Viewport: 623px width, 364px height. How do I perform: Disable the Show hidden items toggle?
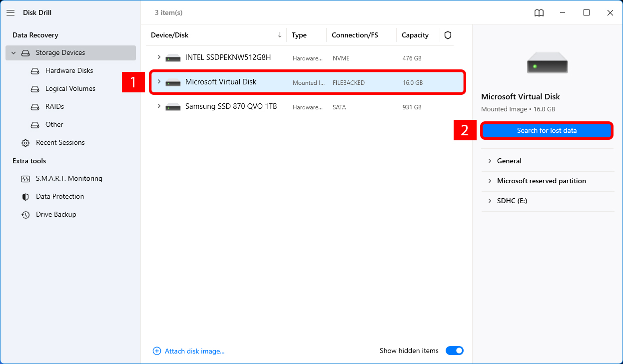[454, 351]
